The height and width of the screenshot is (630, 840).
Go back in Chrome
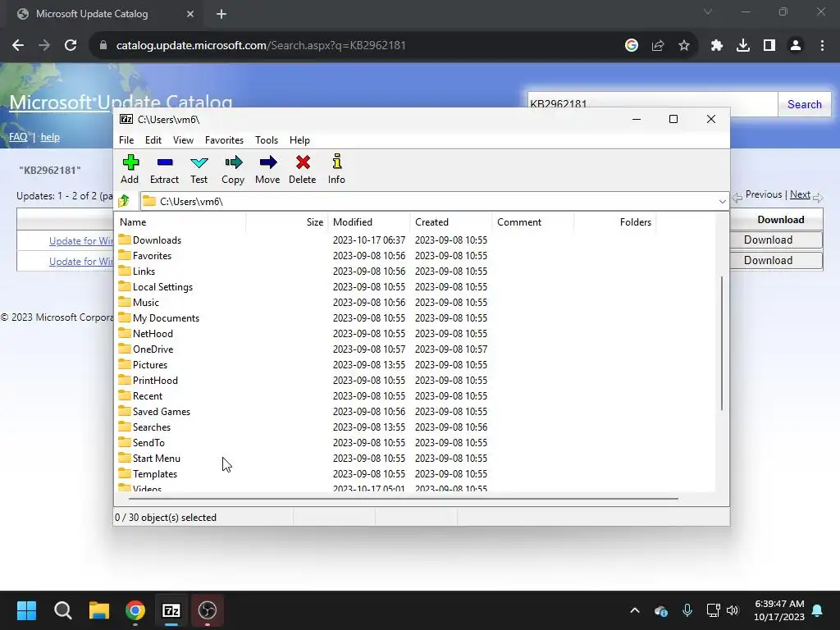coord(18,46)
